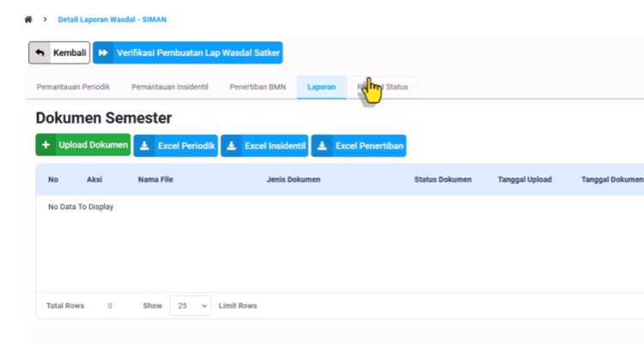Click the plus icon on Upload Dokumen
Viewport: 644px width, 343px height.
tap(46, 145)
